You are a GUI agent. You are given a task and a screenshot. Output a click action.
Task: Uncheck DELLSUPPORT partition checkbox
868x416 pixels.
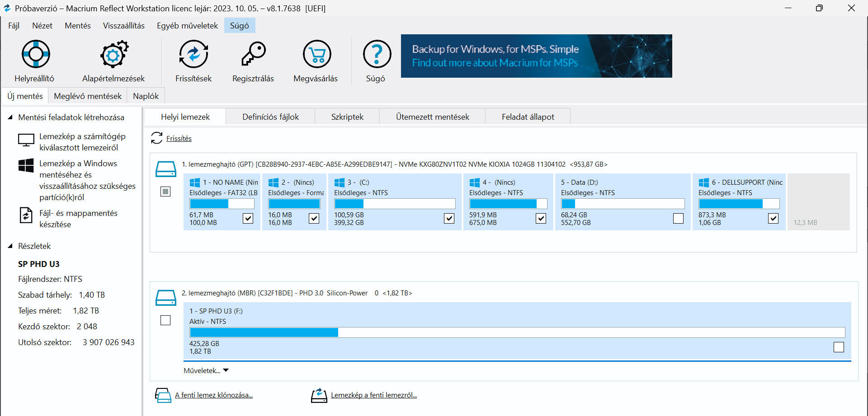click(773, 219)
